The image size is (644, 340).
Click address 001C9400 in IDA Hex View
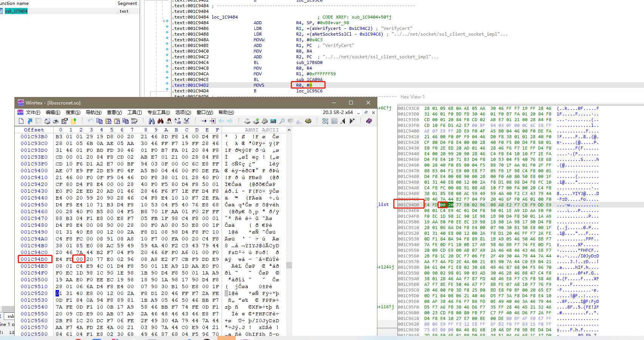point(408,131)
